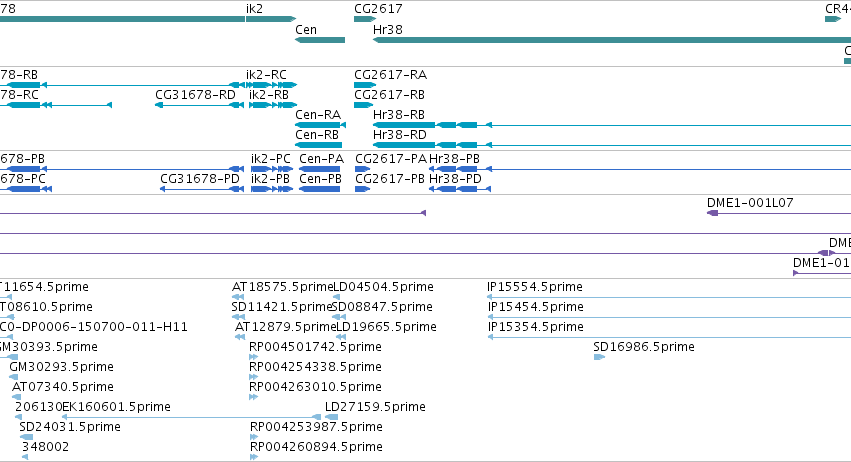Click EST RP004263010.5prime
Image resolution: width=851 pixels, height=462 pixels.
[x=315, y=387]
